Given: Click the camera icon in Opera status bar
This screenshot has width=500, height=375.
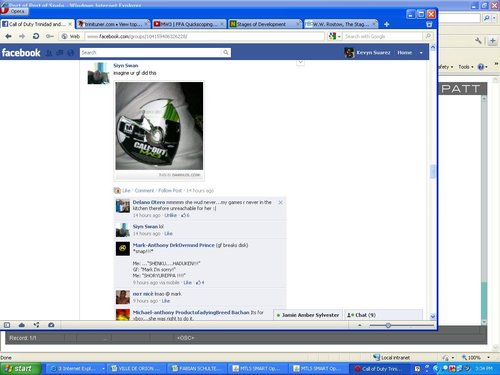Looking at the screenshot, I should click(51, 325).
